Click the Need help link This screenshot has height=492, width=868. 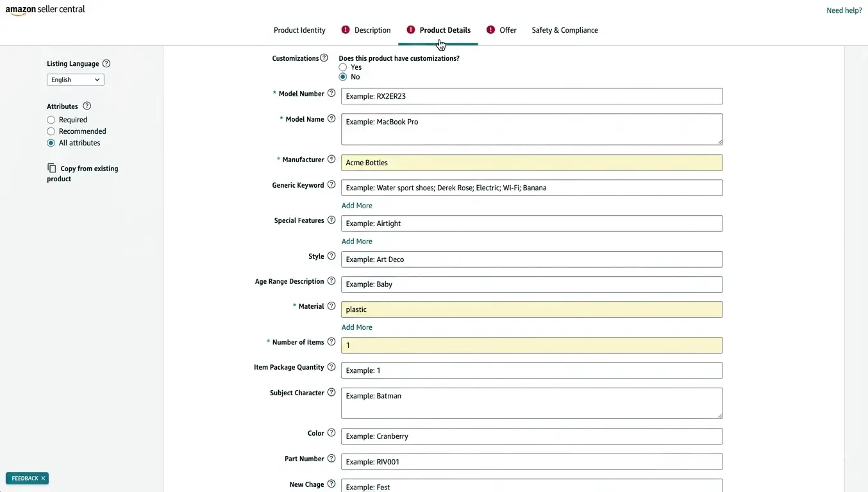pos(844,10)
